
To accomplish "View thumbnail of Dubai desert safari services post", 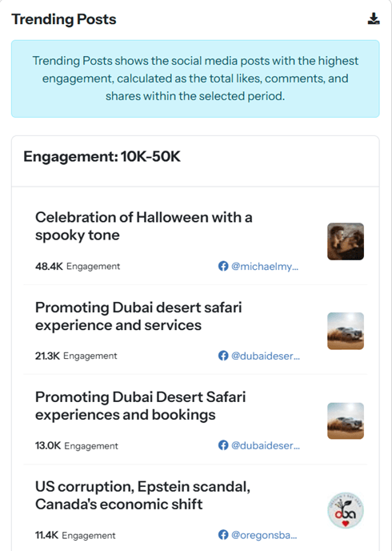I will (346, 331).
